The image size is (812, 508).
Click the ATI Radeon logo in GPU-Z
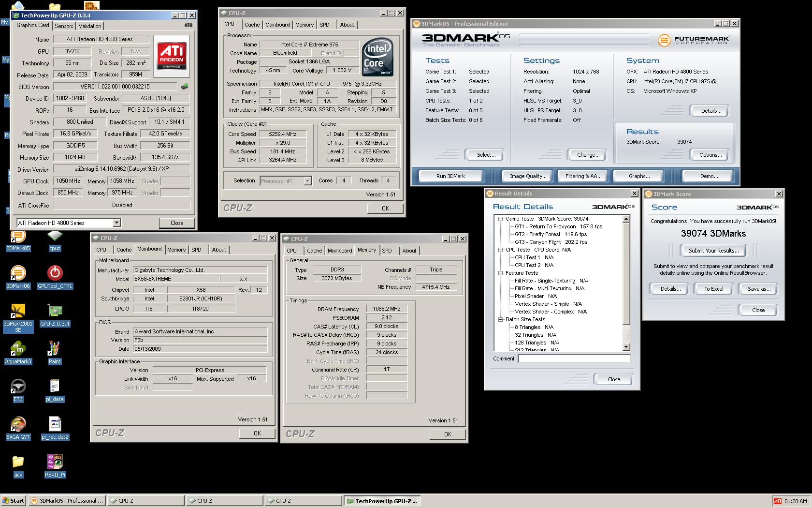(172, 56)
